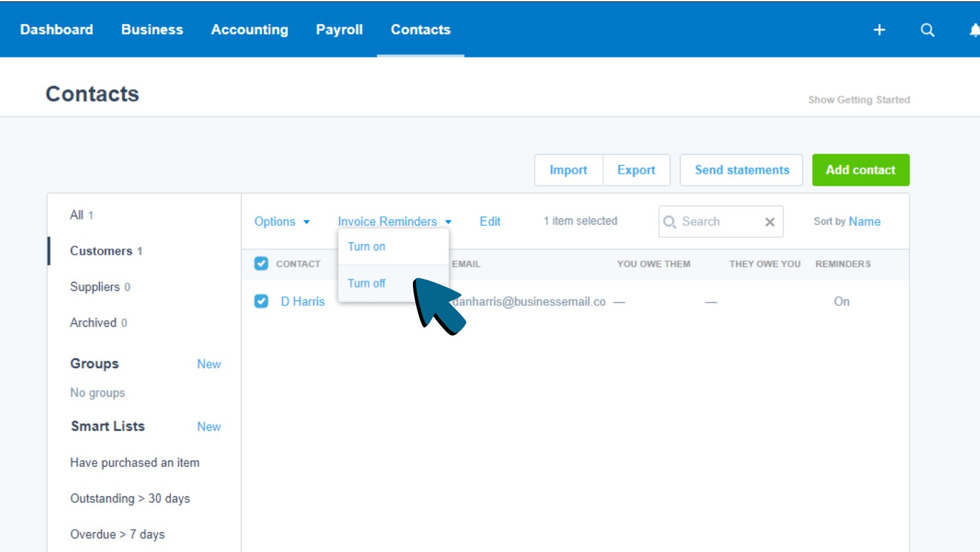Open the 'Outstanding > 30 days' smart list
Viewport: 980px width, 552px height.
[130, 498]
